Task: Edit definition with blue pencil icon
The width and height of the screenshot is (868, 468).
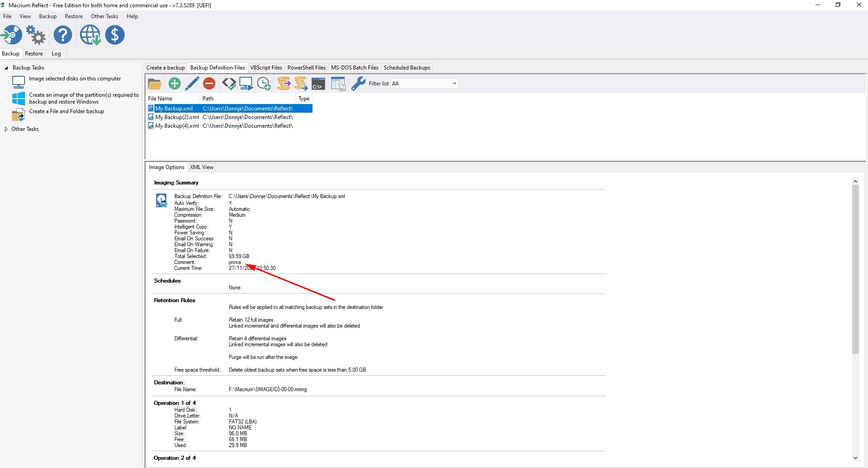Action: point(192,84)
